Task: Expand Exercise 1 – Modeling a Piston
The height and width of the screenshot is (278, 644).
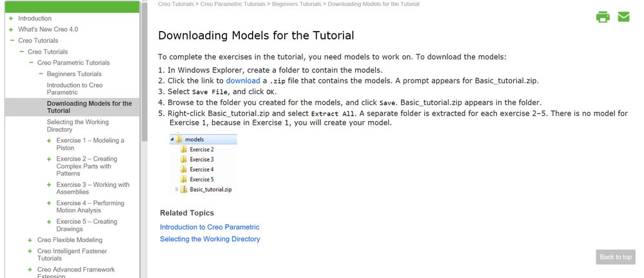Action: pyautogui.click(x=49, y=141)
